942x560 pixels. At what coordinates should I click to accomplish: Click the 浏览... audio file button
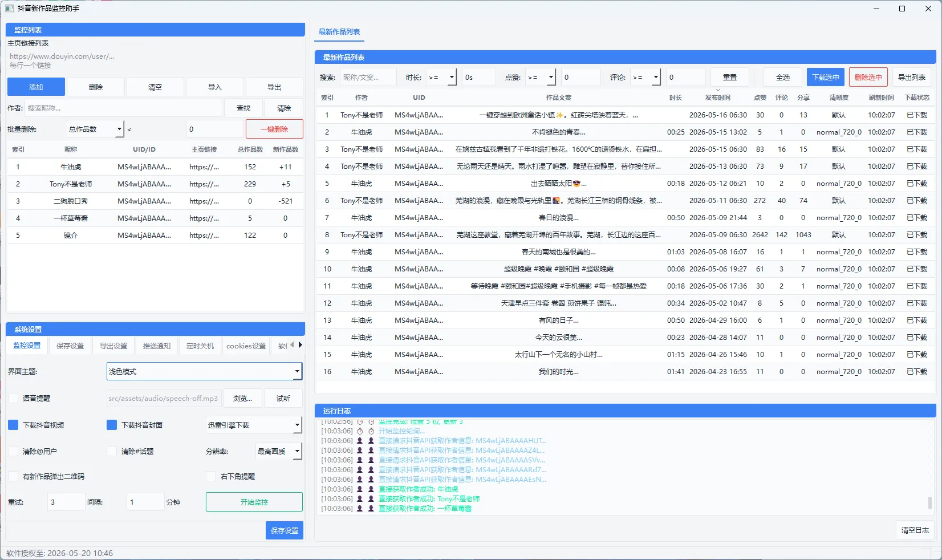pos(242,398)
